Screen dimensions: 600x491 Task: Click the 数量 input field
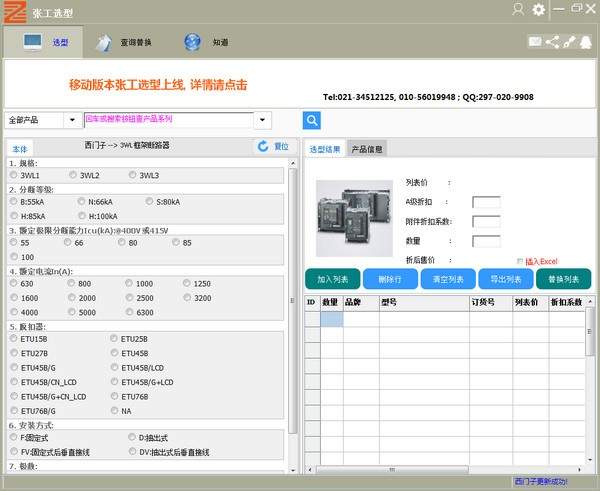click(x=485, y=241)
